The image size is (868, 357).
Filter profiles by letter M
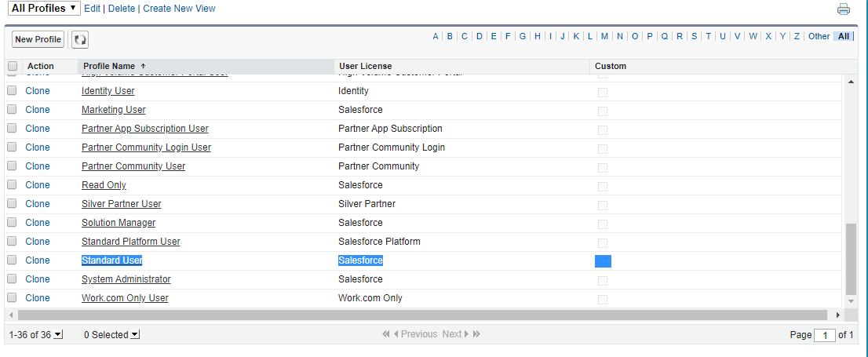[604, 36]
